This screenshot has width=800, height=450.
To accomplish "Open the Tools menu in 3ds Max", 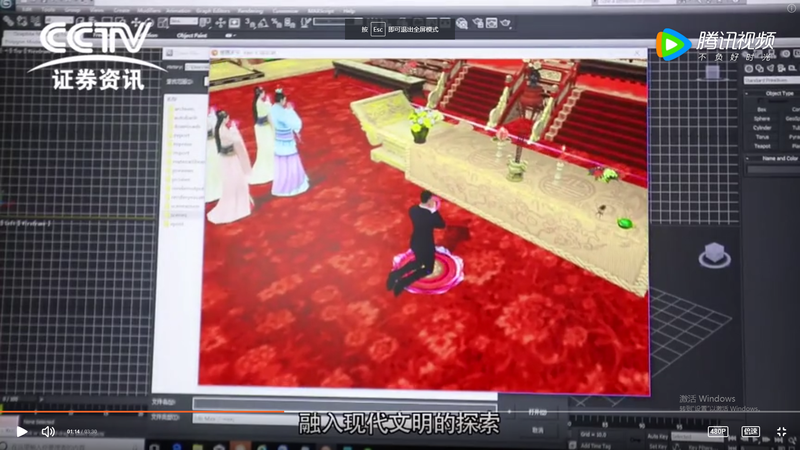I will point(49,10).
